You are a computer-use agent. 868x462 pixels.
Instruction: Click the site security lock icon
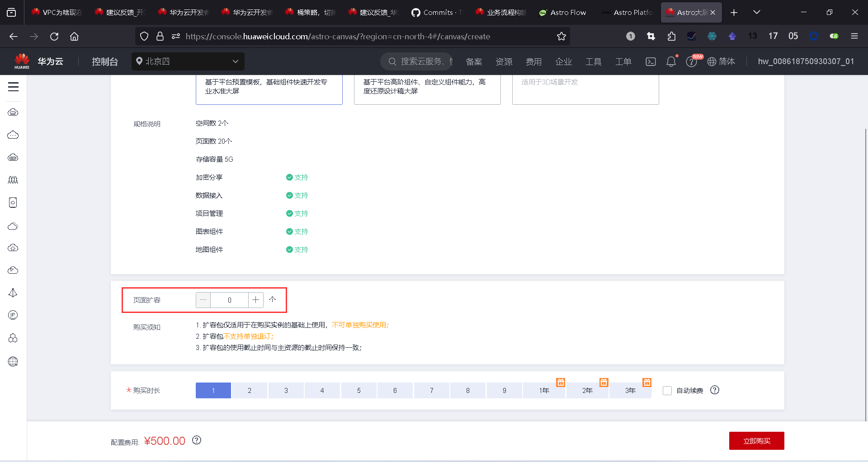click(160, 36)
